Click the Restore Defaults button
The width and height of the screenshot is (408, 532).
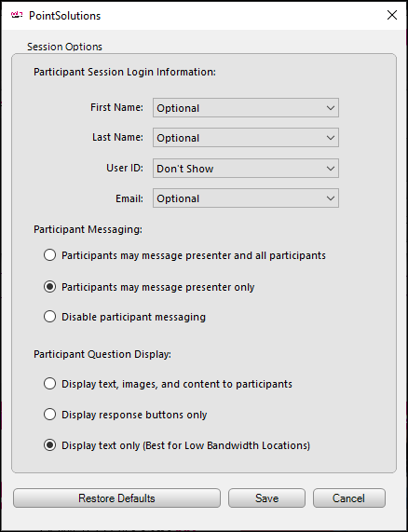pyautogui.click(x=116, y=498)
